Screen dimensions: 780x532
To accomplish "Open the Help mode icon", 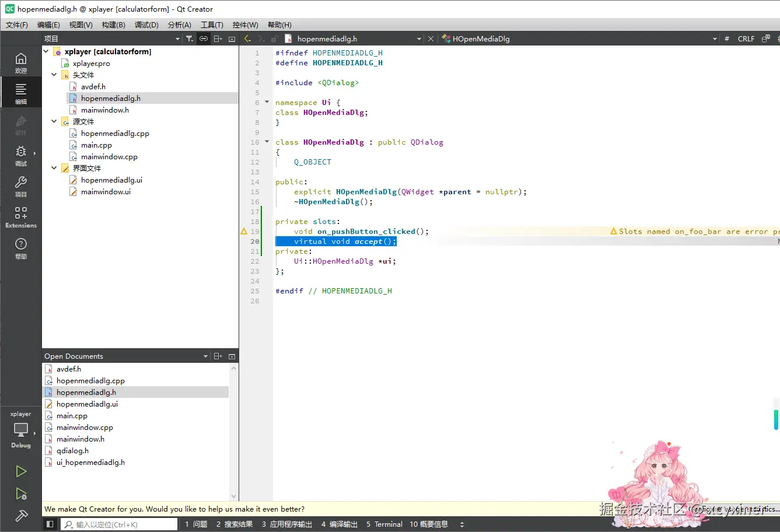I will point(21,248).
